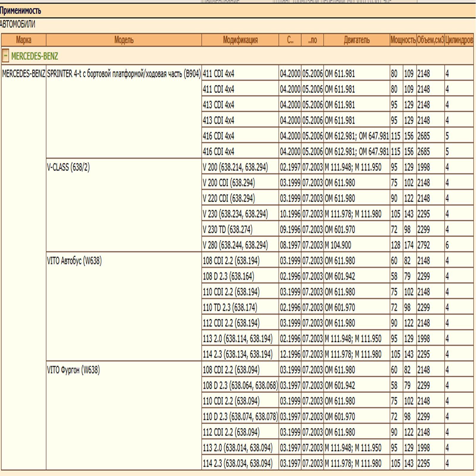476x476 pixels.
Task: Select the VITO Автобус (W638) model cell
Action: tap(74, 261)
